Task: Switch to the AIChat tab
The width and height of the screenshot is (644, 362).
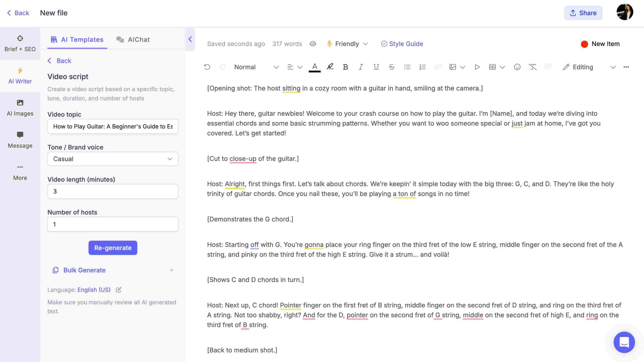Action: [x=139, y=39]
